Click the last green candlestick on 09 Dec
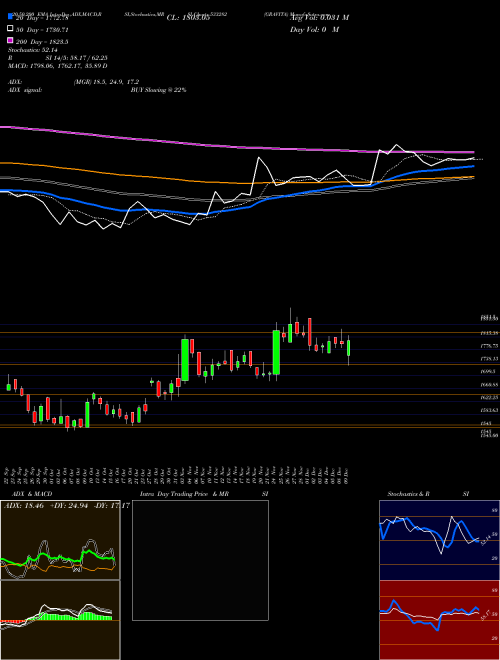Screen dimensions: 500x660 (348, 348)
